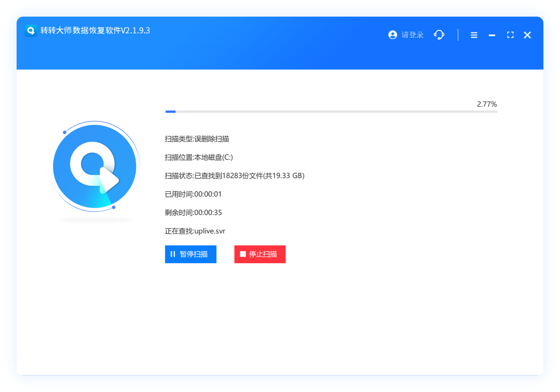Image resolution: width=560 pixels, height=392 pixels.
Task: Pause scanning with 暂停扫描 button
Action: (x=190, y=254)
